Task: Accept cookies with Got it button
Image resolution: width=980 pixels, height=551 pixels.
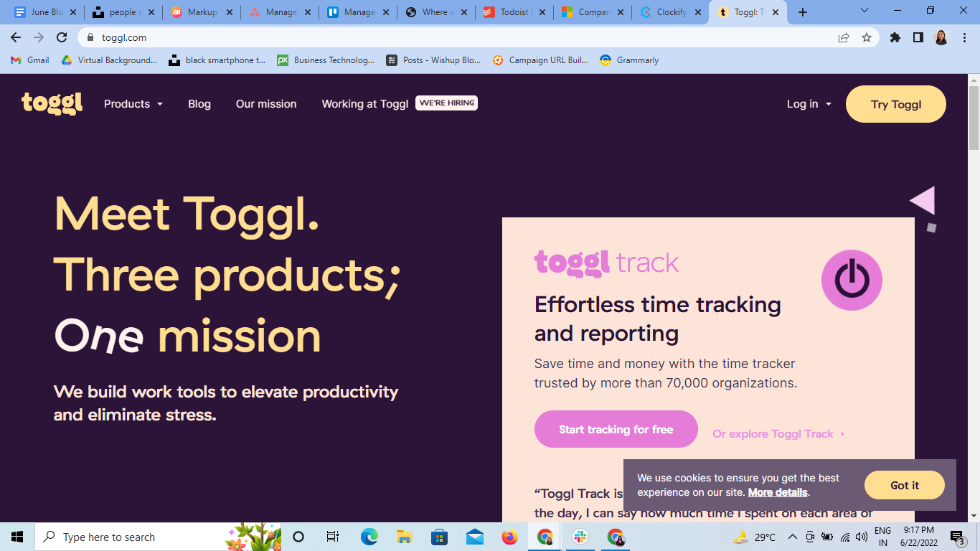Action: tap(905, 485)
